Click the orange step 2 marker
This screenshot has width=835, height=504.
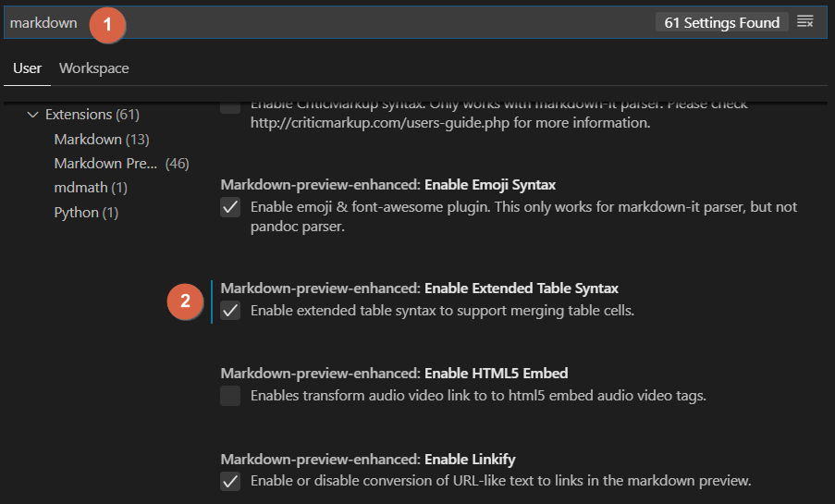click(186, 301)
